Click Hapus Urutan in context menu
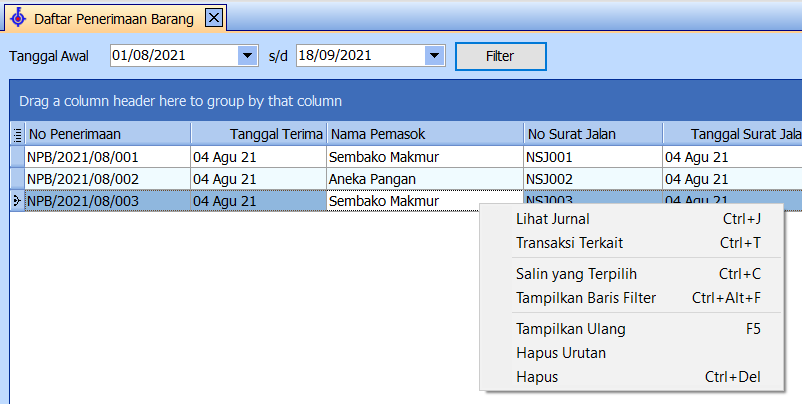The image size is (802, 404). click(561, 353)
